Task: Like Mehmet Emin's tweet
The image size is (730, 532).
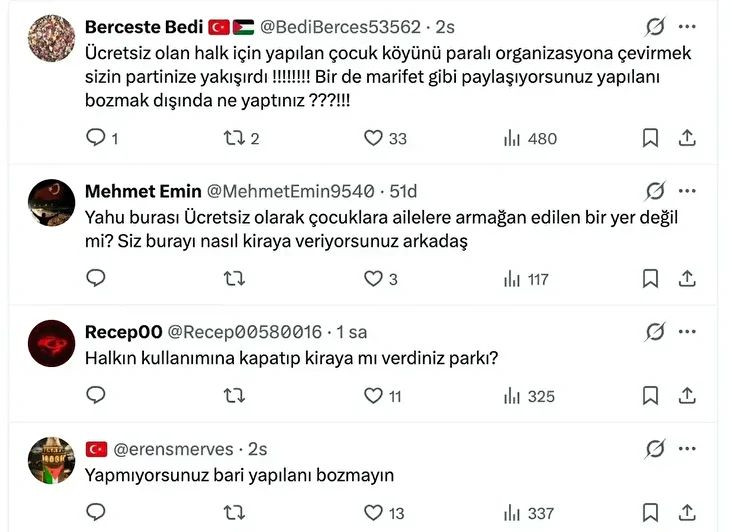Action: [373, 279]
